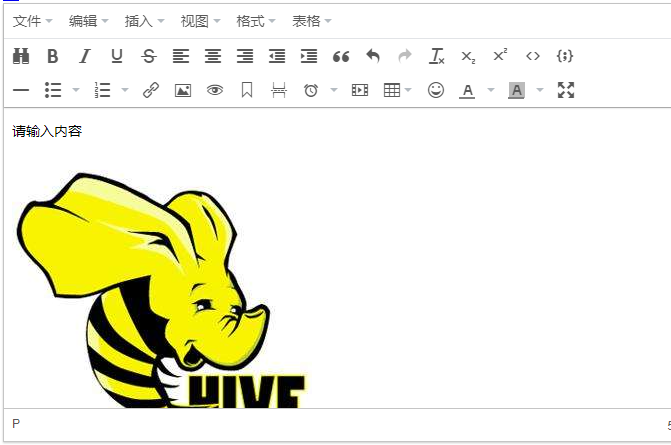Insert date and time
This screenshot has width=671, height=445.
click(311, 90)
